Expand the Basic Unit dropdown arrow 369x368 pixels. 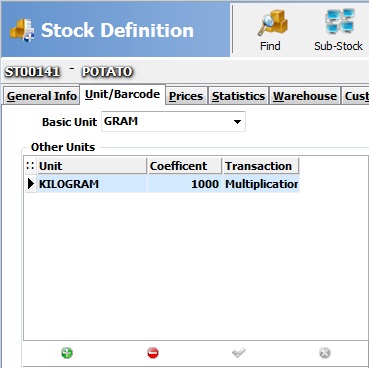coord(237,122)
